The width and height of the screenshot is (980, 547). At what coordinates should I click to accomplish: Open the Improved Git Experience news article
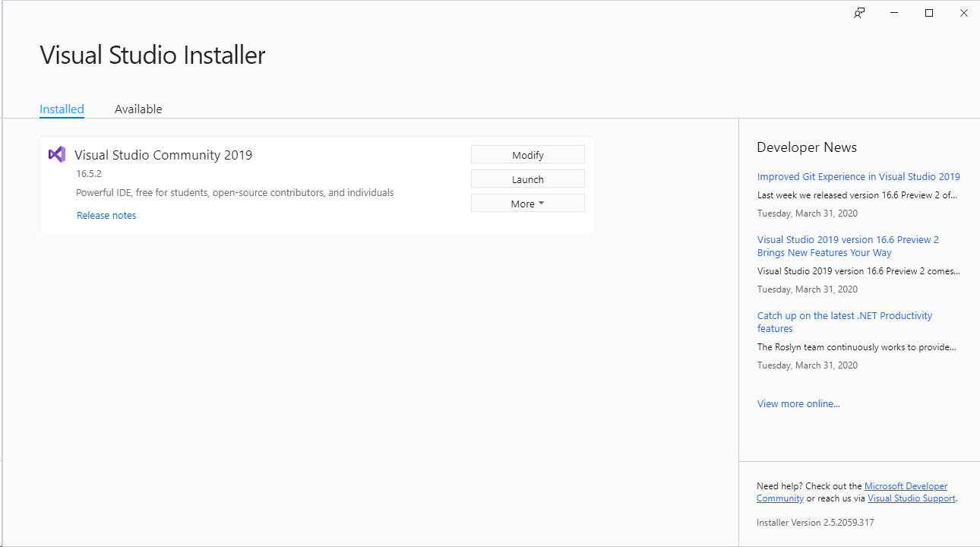click(x=858, y=176)
